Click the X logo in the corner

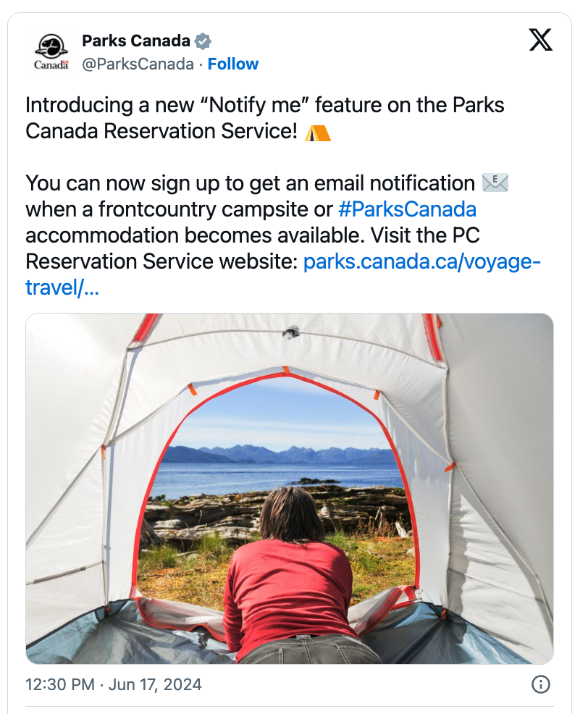click(x=541, y=40)
